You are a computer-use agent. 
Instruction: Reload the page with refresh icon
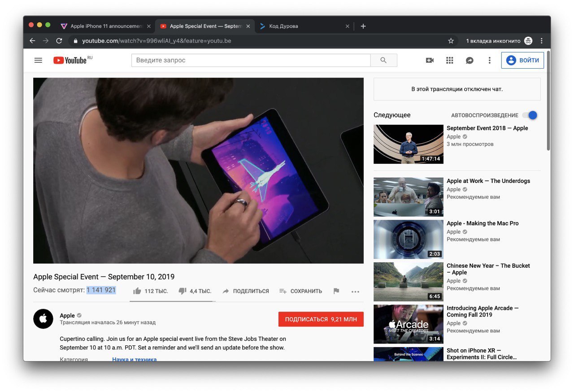[59, 41]
